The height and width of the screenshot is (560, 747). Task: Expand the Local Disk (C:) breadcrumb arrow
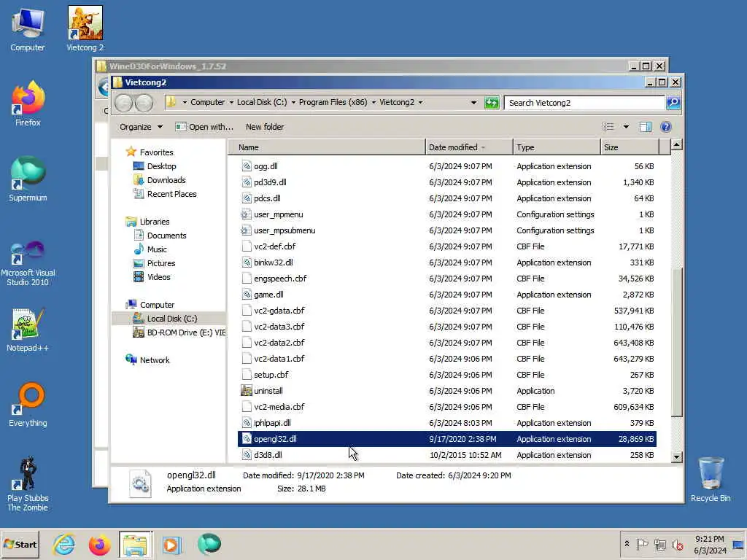pos(293,102)
